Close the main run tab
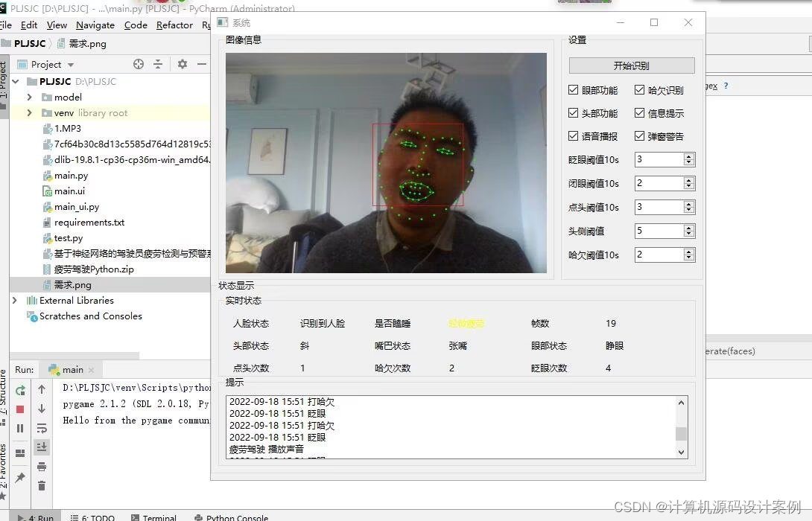The width and height of the screenshot is (812, 521). click(92, 370)
